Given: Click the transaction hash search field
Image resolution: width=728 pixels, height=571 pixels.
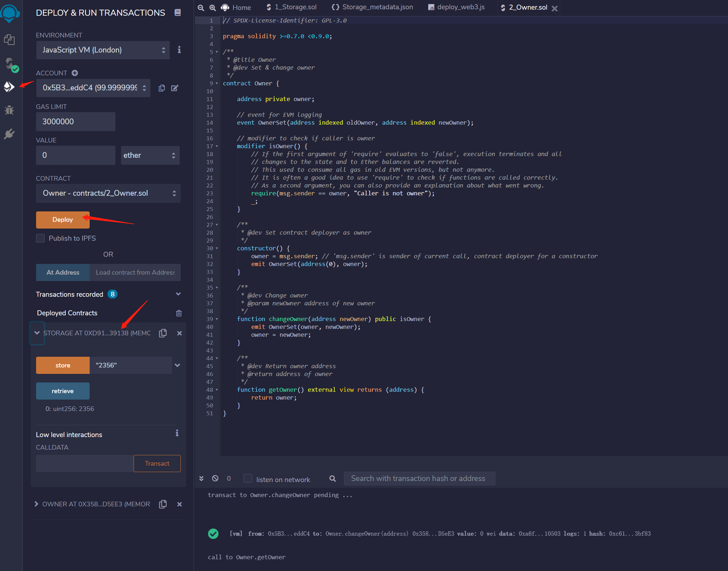Looking at the screenshot, I should tap(419, 479).
